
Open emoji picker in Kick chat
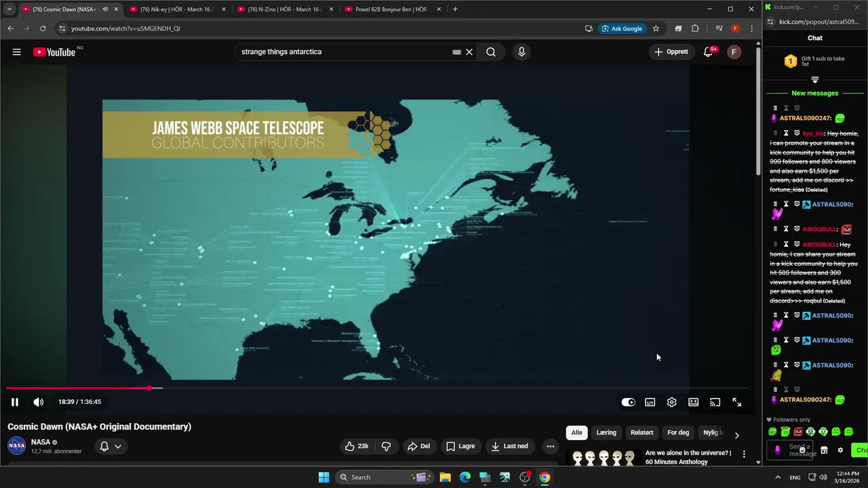click(x=802, y=450)
